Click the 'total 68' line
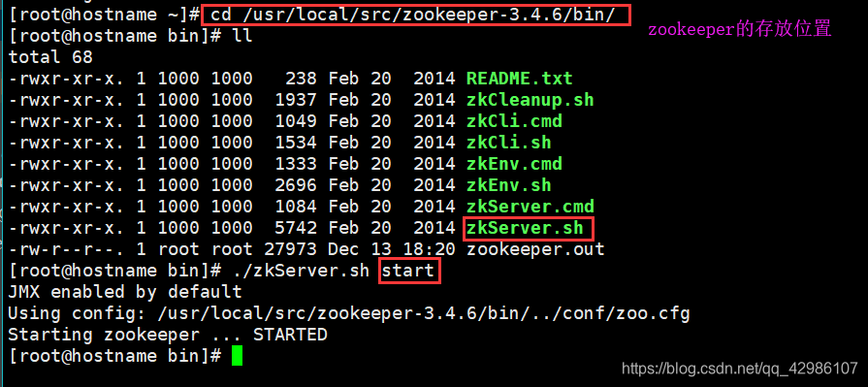 pos(50,57)
